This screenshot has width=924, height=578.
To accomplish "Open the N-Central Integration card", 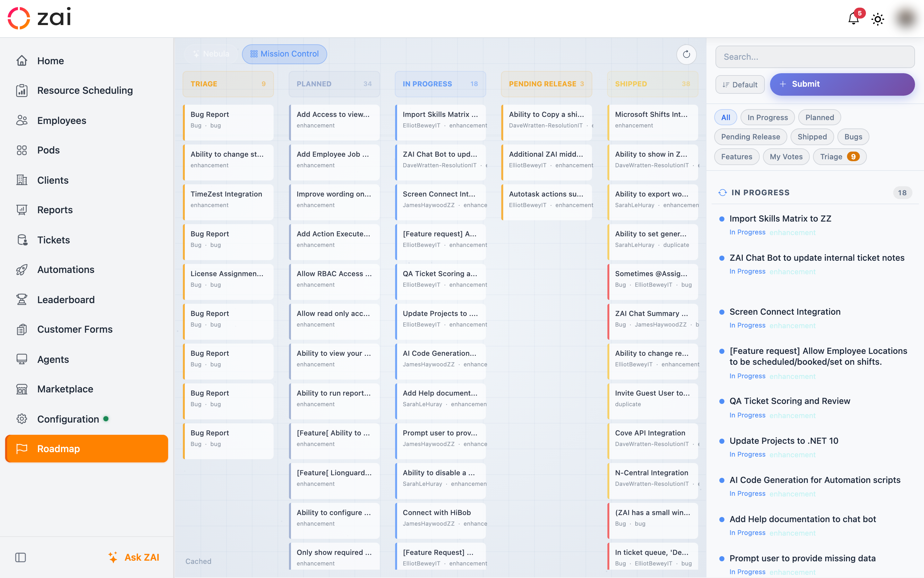I will (653, 481).
